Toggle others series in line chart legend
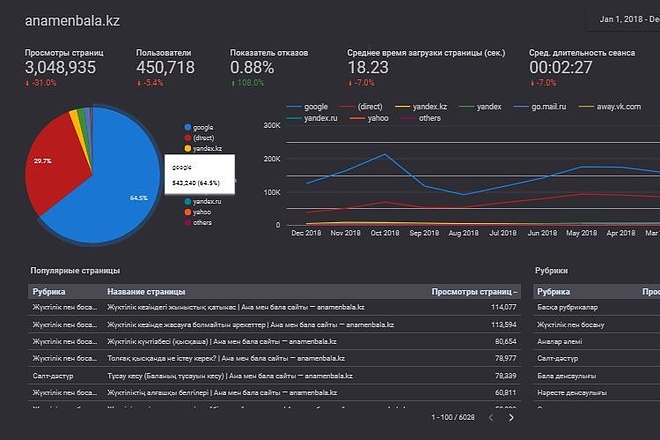This screenshot has width=660, height=440. pyautogui.click(x=421, y=118)
